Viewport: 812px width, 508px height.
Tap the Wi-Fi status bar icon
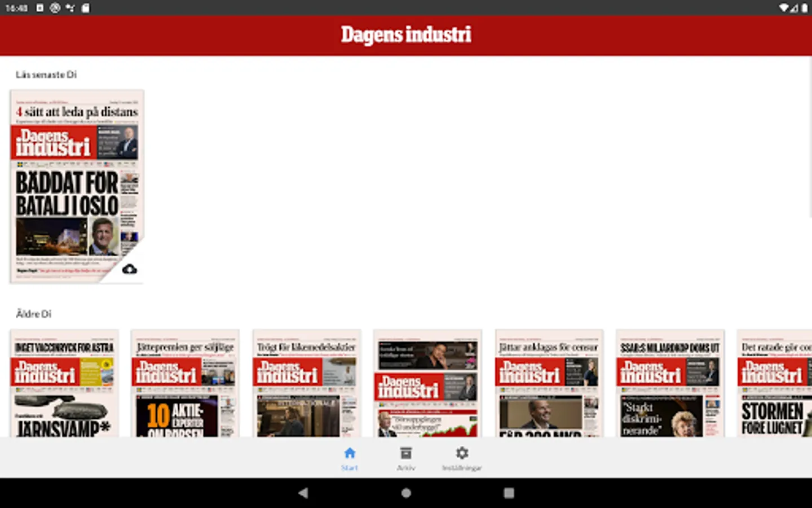click(x=784, y=8)
